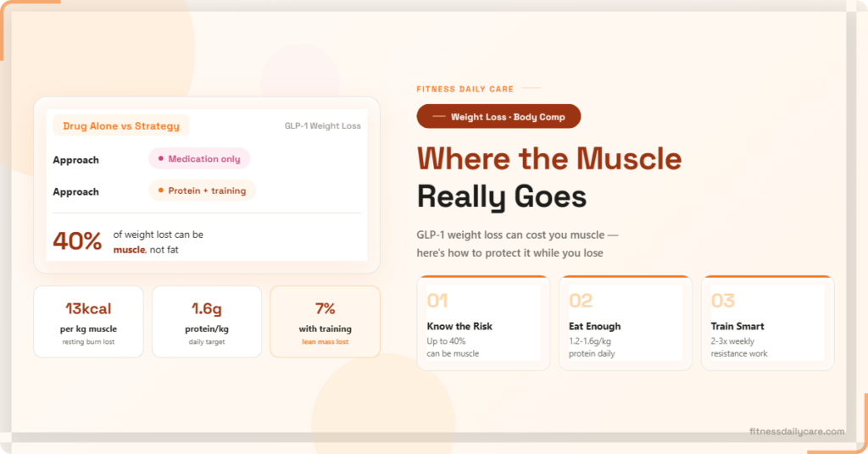The height and width of the screenshot is (454, 868).
Task: Click the 'here's how to protect it' line
Action: click(509, 253)
